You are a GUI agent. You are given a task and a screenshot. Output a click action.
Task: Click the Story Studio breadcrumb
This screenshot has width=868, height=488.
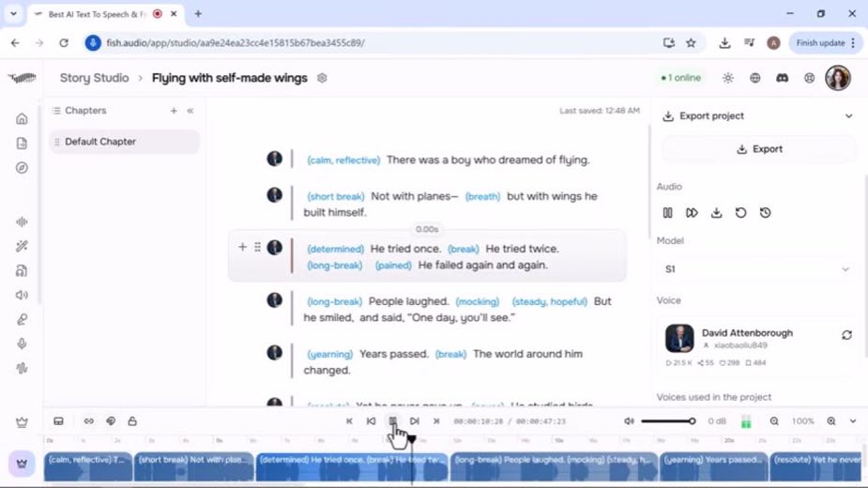(x=94, y=78)
